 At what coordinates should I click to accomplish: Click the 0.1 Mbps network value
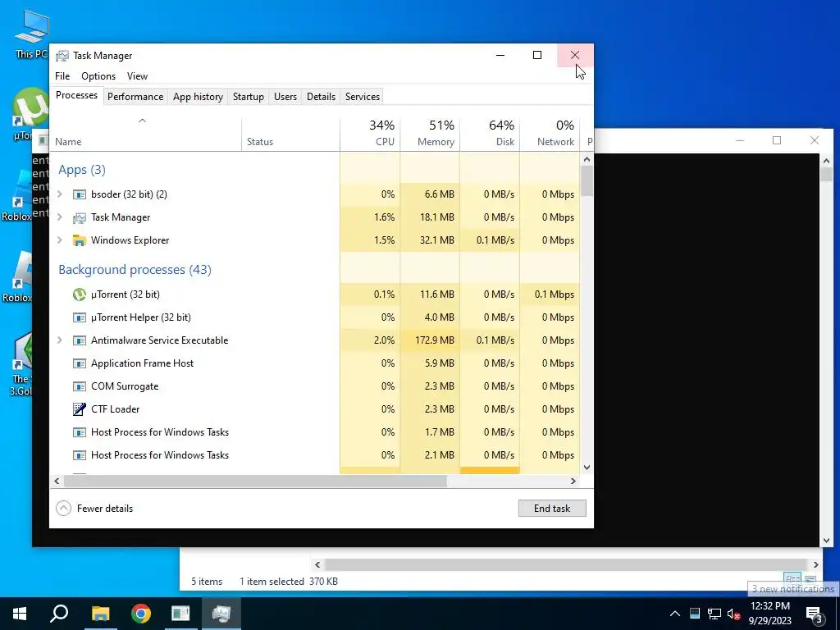[554, 294]
